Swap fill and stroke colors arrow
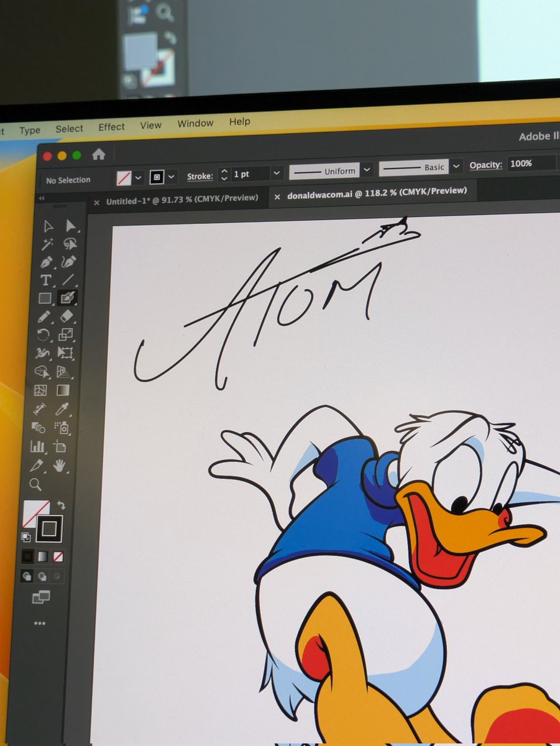 pos(61,505)
